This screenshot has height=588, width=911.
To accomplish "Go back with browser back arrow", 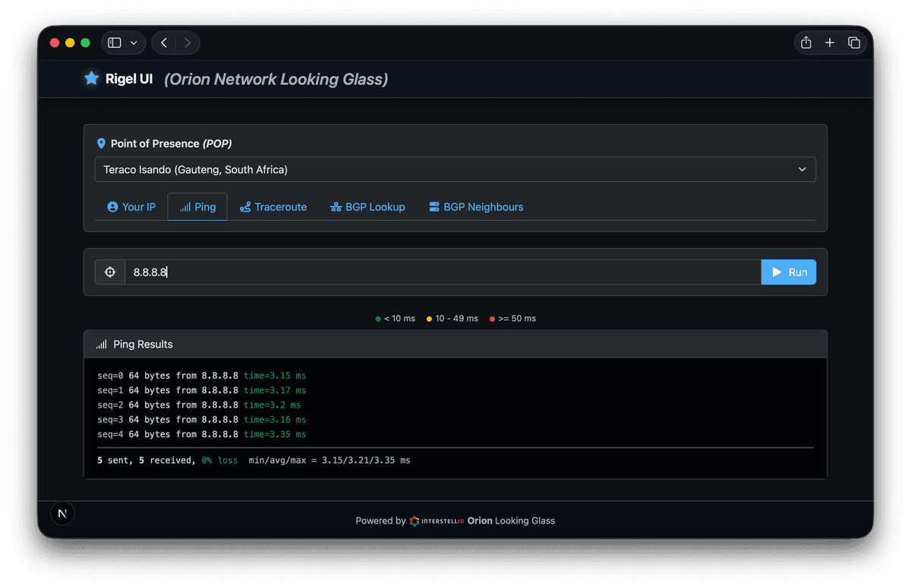I will pyautogui.click(x=165, y=42).
